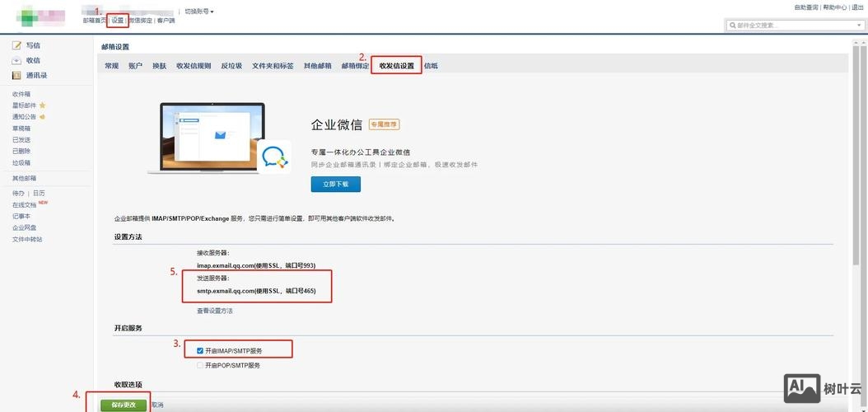Click the imap.exmail.qq.com server text

[x=256, y=266]
